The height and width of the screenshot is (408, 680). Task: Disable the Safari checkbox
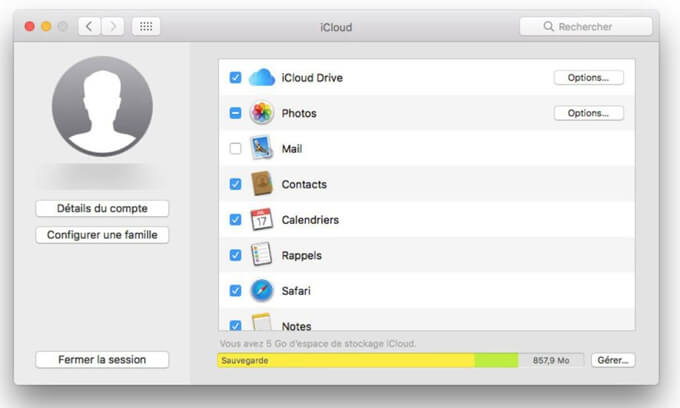[x=235, y=290]
